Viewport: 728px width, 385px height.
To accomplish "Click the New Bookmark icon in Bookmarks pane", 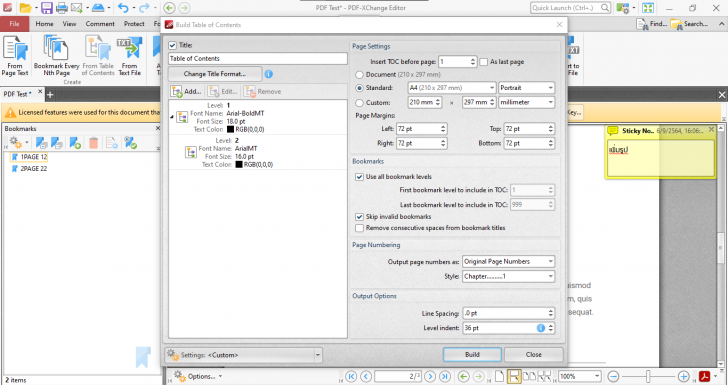I will [75, 143].
